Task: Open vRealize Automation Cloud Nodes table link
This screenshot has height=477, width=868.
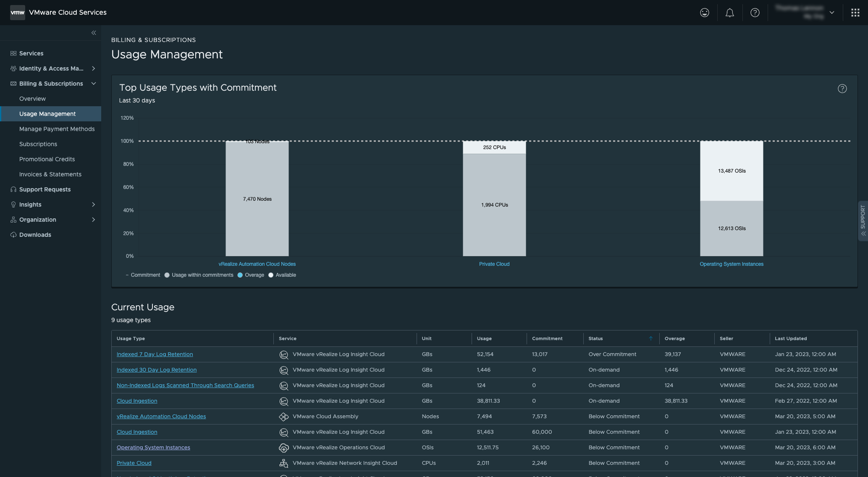Action: [x=161, y=417]
